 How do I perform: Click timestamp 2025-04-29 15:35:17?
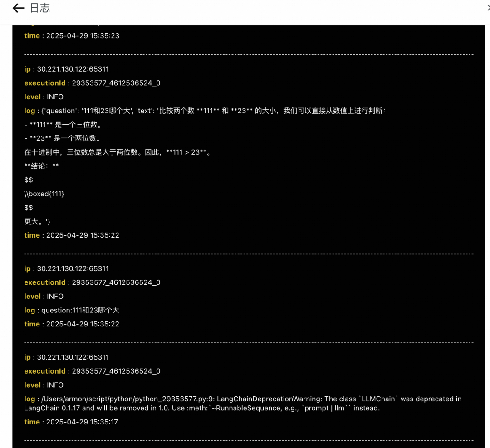pyautogui.click(x=82, y=422)
